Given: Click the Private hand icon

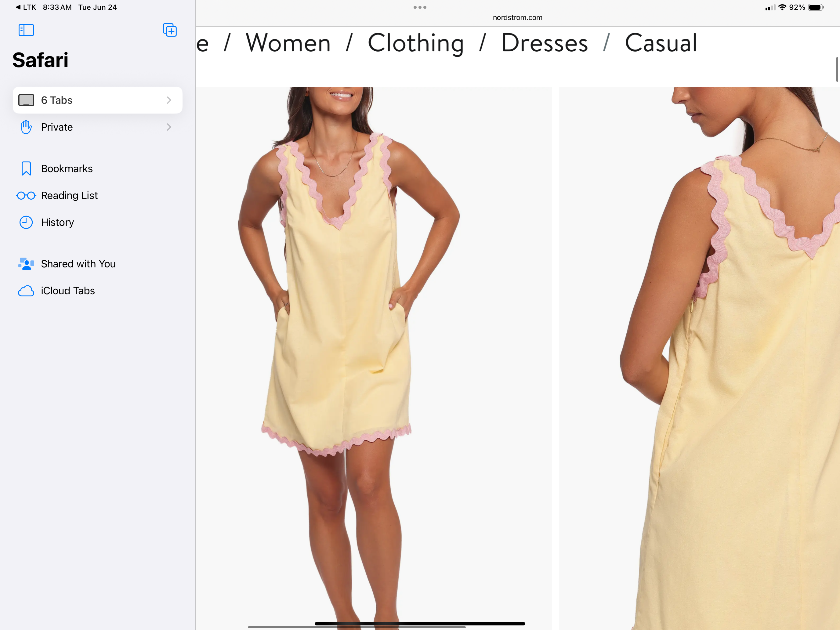Looking at the screenshot, I should (x=26, y=127).
